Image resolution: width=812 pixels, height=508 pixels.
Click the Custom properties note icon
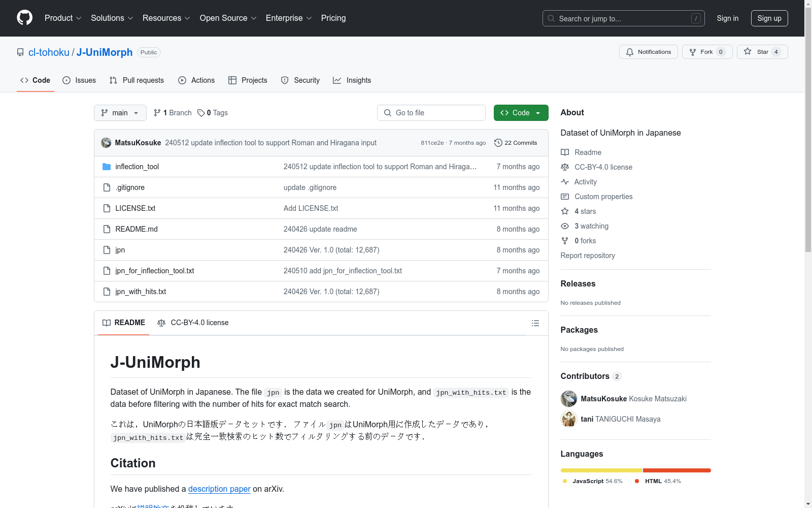tap(565, 197)
